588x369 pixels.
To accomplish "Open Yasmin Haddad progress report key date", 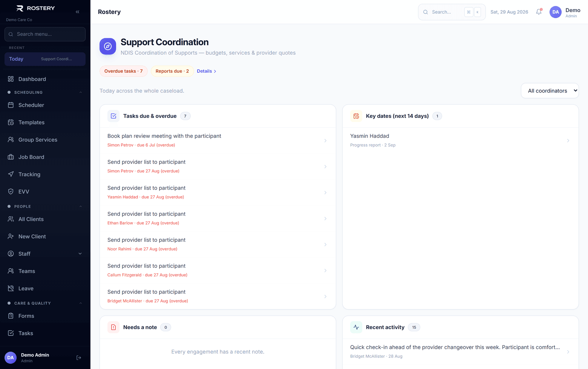I will tap(460, 140).
